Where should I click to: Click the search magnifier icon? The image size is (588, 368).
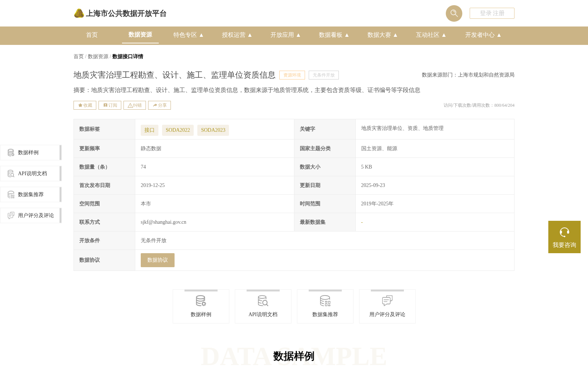(454, 13)
